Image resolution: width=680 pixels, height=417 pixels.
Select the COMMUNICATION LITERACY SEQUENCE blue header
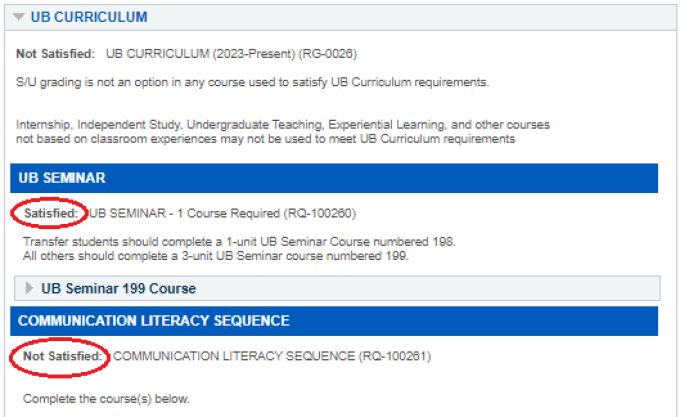click(334, 321)
